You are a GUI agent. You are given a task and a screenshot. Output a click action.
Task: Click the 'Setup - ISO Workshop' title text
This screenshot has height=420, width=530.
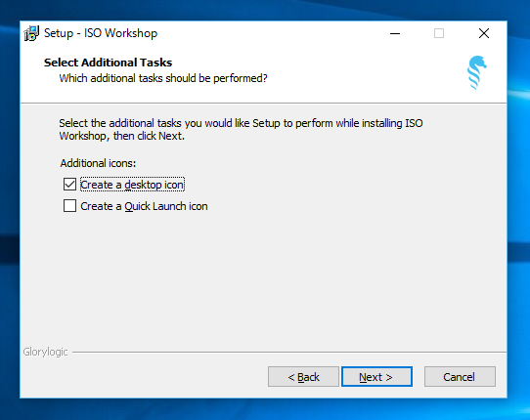101,33
